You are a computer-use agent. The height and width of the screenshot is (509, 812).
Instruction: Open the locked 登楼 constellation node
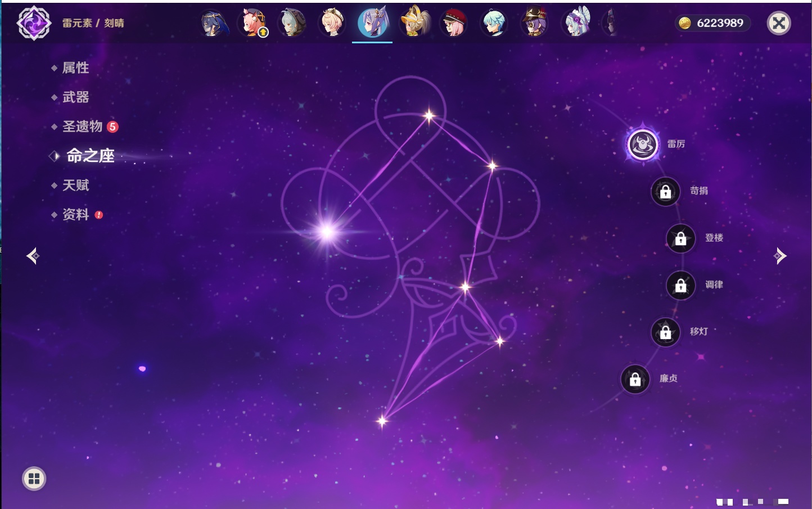(680, 238)
